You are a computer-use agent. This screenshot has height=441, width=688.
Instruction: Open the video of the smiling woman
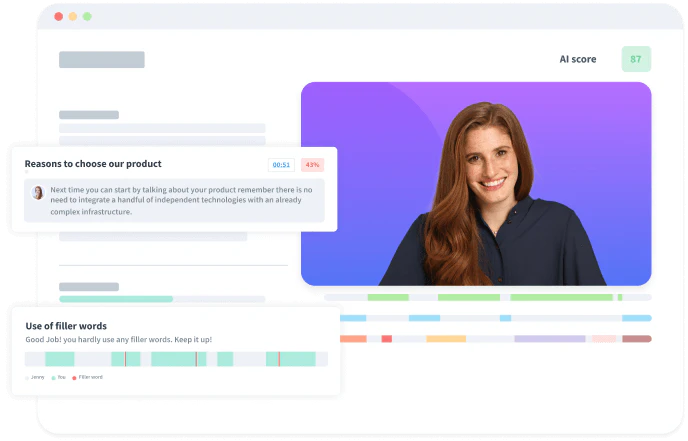pos(476,183)
